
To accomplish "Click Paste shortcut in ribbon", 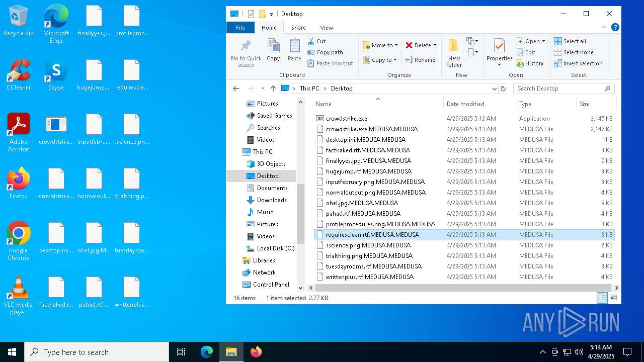I will (x=330, y=63).
